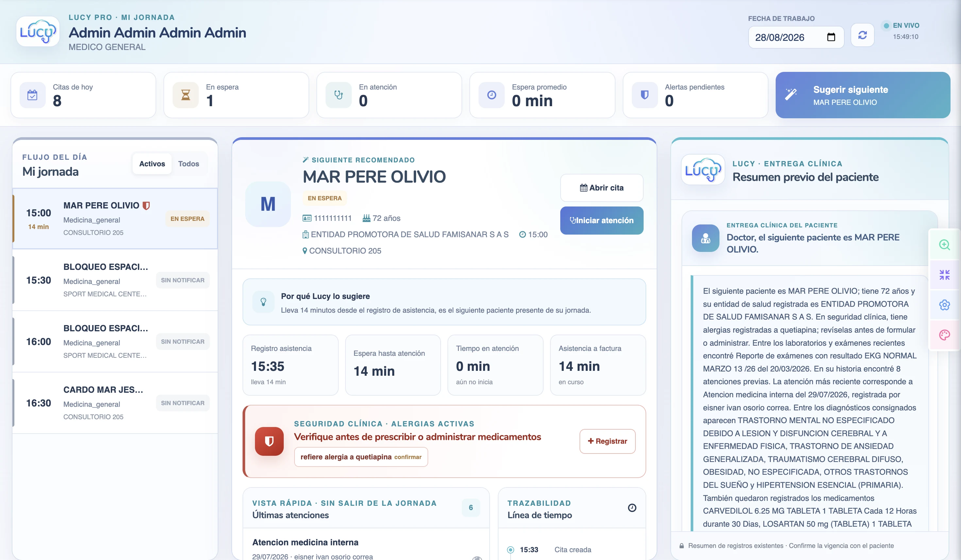The image size is (961, 560).
Task: Click the doctor icon in Entrega clínica del paciente
Action: [705, 238]
